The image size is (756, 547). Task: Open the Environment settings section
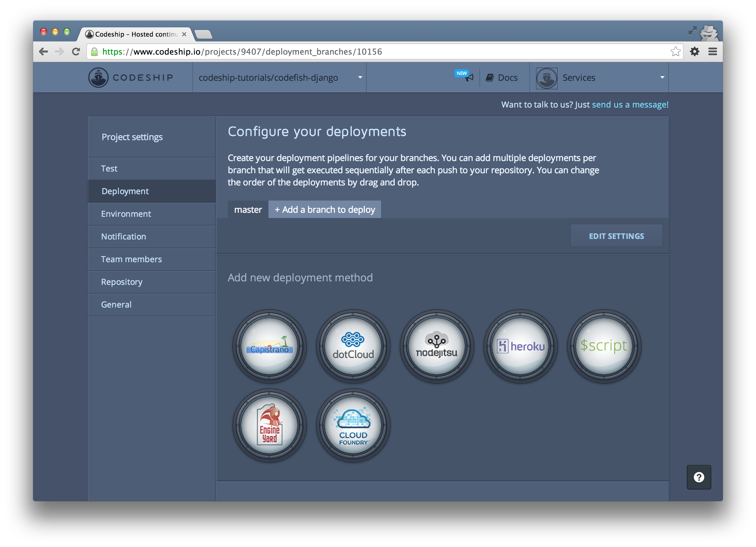tap(126, 214)
